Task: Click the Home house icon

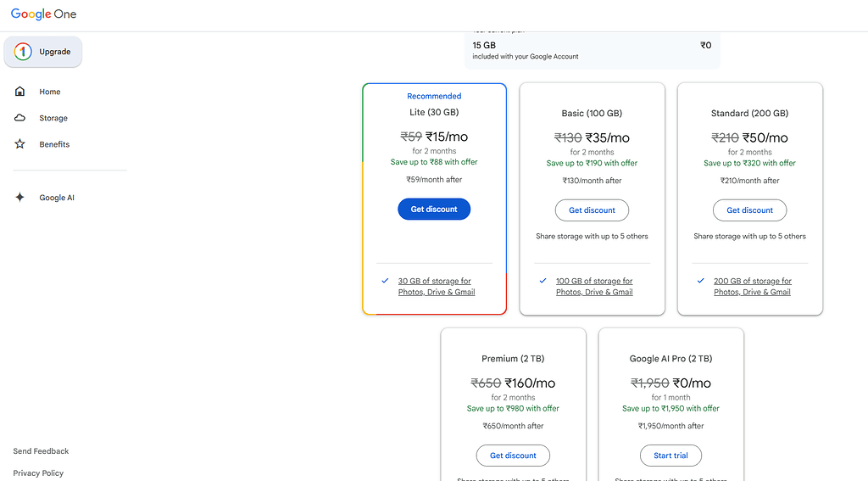Action: (20, 92)
